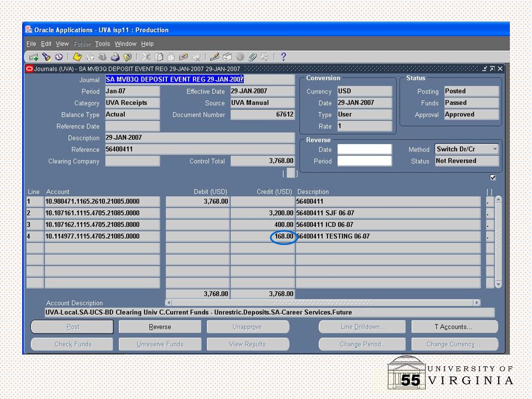Click the Document Number 67612 field
Screen dimensions: 532x399
(x=263, y=114)
